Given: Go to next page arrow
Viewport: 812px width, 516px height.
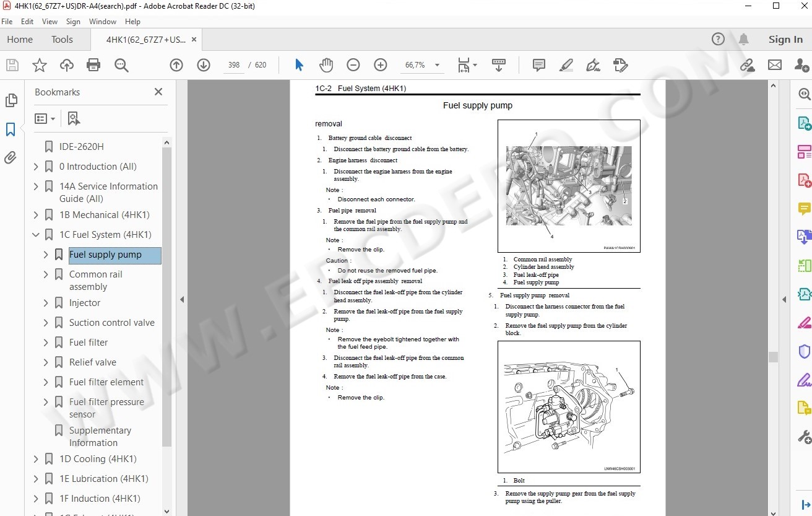Looking at the screenshot, I should pyautogui.click(x=204, y=65).
